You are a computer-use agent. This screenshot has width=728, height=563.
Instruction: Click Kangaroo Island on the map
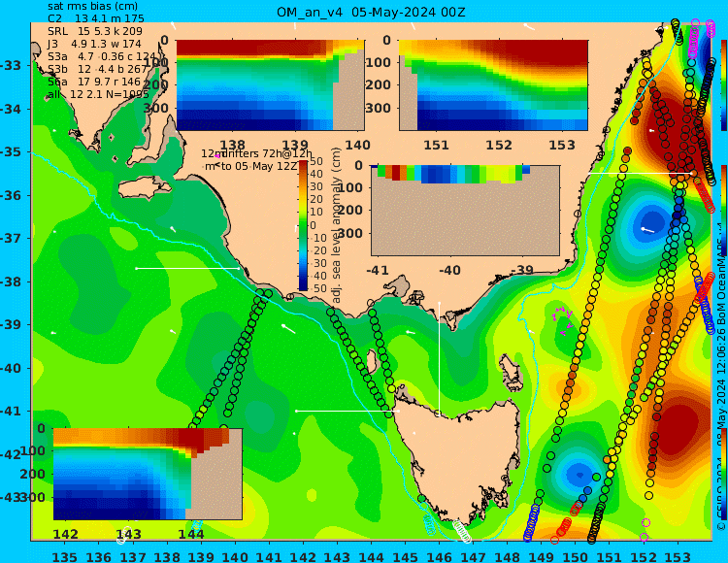[144, 189]
